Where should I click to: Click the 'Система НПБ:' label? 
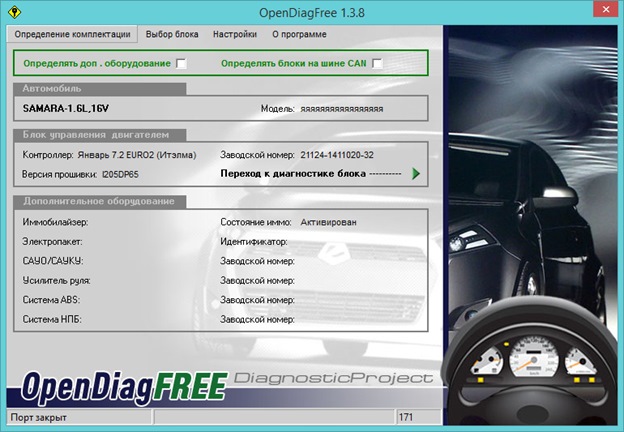point(52,319)
